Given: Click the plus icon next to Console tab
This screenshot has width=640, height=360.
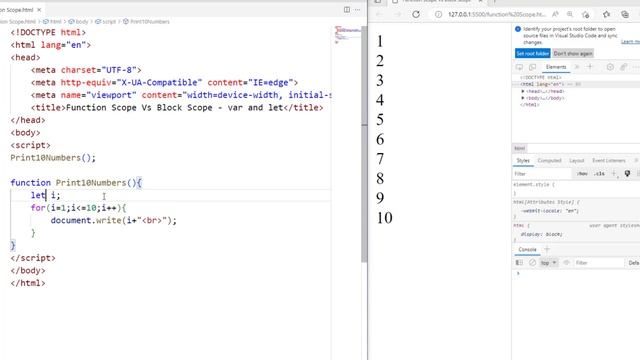Looking at the screenshot, I should point(547,249).
